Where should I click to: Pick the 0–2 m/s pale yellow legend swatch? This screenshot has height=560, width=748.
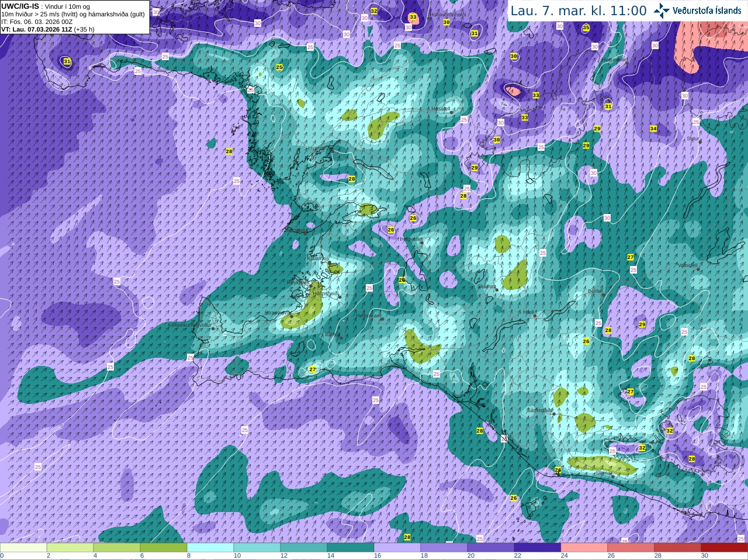pyautogui.click(x=23, y=548)
